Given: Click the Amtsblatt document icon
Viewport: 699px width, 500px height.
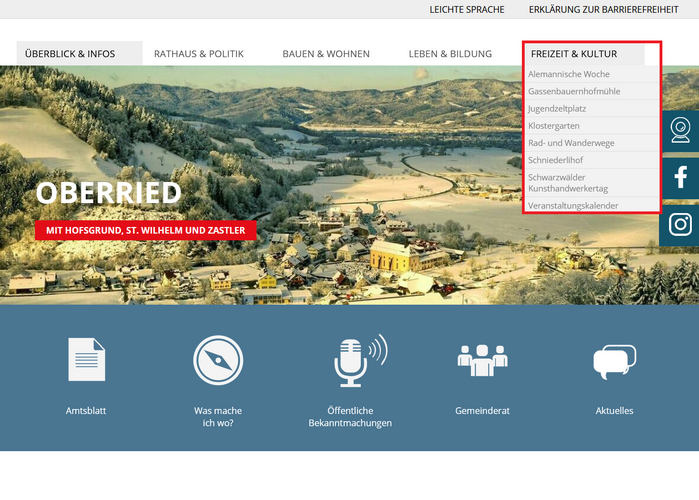Looking at the screenshot, I should (x=86, y=360).
